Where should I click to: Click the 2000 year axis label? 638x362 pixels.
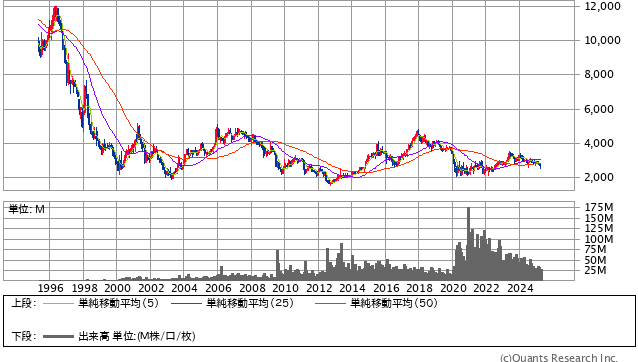point(117,288)
